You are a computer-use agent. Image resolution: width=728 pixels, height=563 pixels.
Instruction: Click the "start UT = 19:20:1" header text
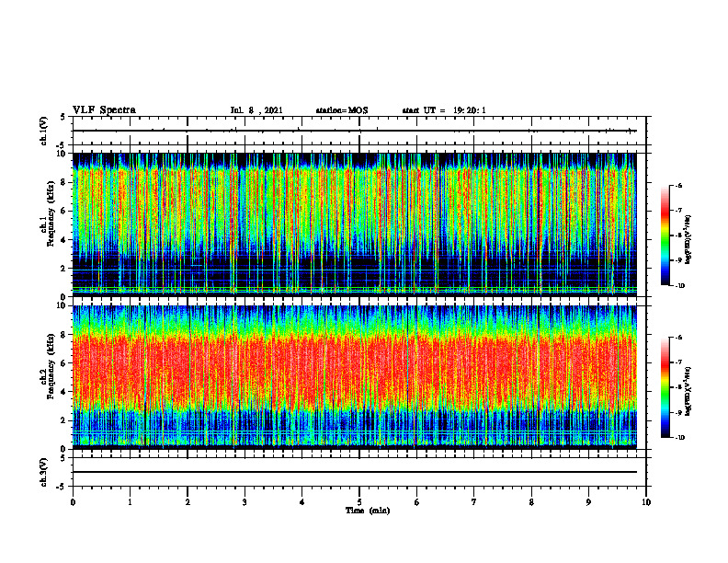click(444, 110)
